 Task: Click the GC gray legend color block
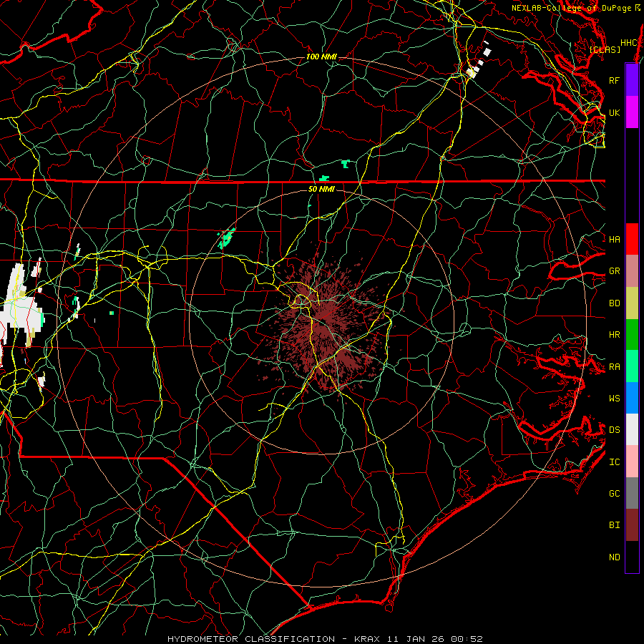(632, 493)
